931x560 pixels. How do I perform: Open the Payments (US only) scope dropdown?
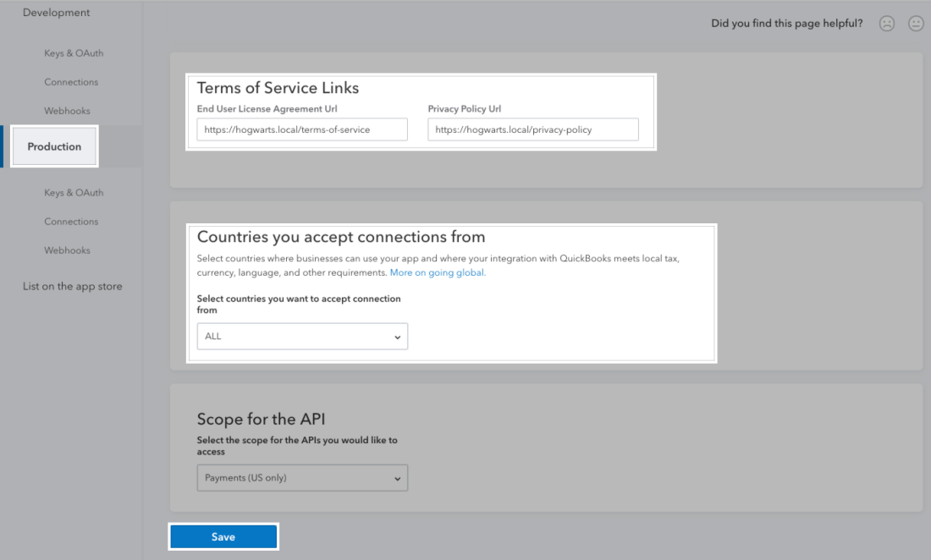pos(302,477)
